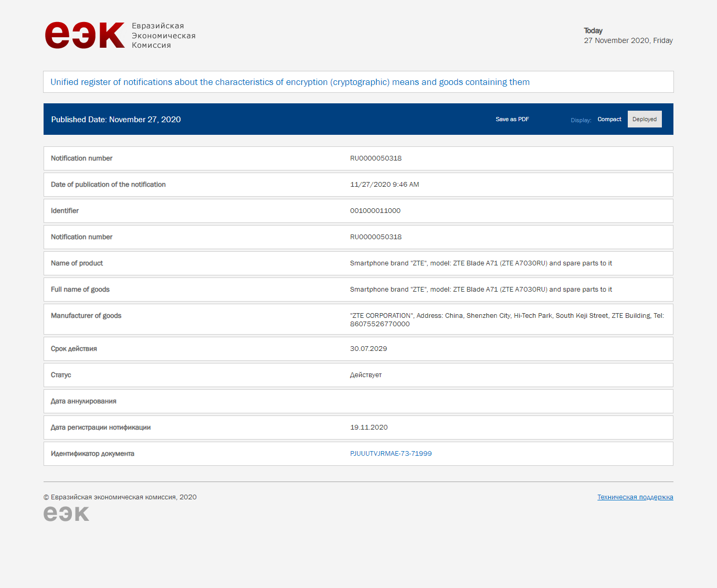Screen dimensions: 717x588
Task: Click the Евразийская Экономическая Комиссия header text
Action: click(163, 36)
